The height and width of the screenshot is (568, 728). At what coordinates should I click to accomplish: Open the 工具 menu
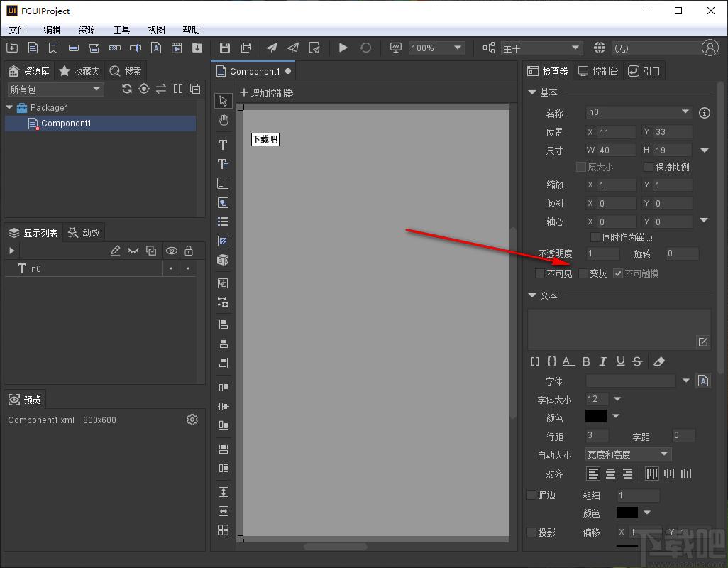pos(121,30)
